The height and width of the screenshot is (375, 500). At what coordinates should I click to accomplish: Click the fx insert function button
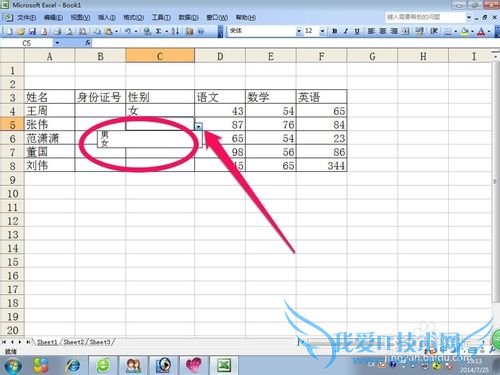pos(88,43)
